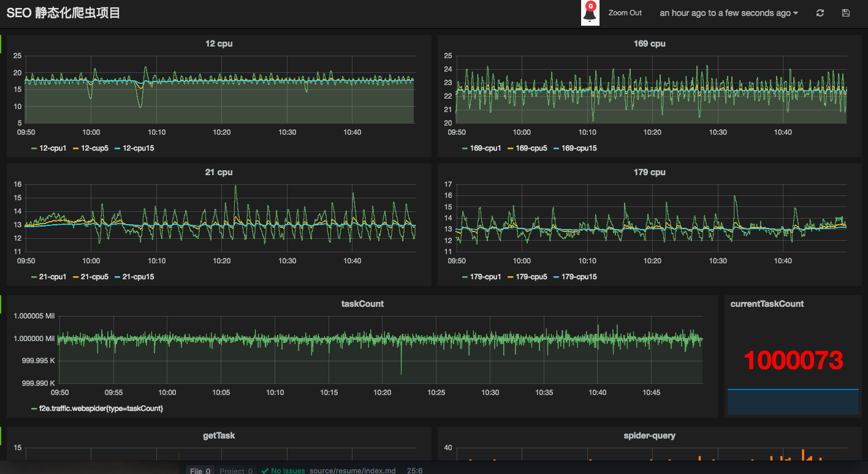Select the File 0 tab
The image size is (868, 474).
pyautogui.click(x=200, y=470)
